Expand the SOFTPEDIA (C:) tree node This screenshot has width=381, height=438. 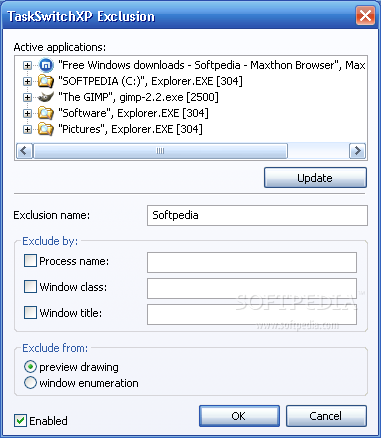pyautogui.click(x=27, y=81)
